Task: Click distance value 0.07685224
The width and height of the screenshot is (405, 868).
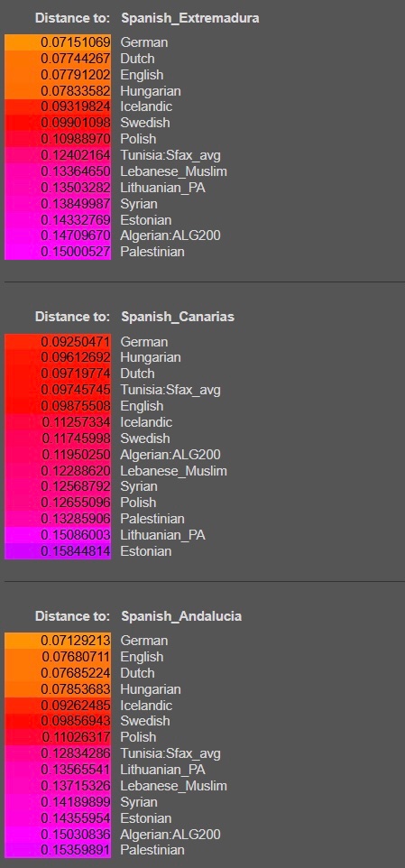Action: pyautogui.click(x=77, y=672)
